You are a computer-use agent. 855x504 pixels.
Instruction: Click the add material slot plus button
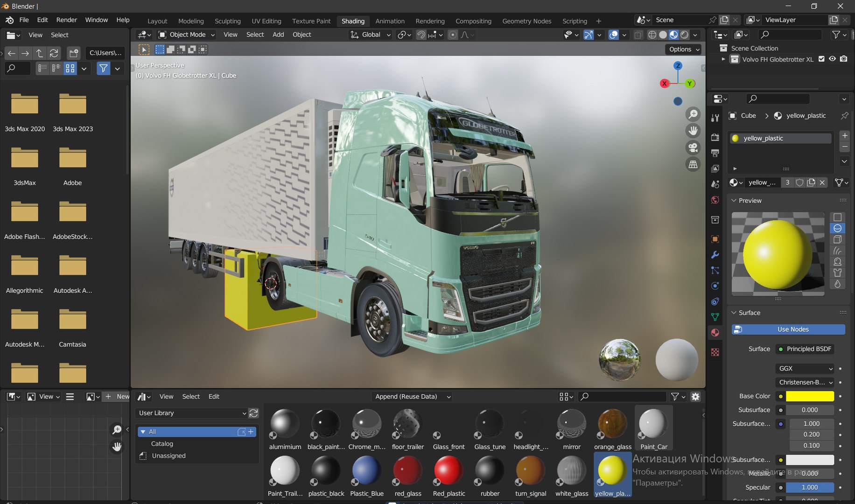tap(845, 135)
